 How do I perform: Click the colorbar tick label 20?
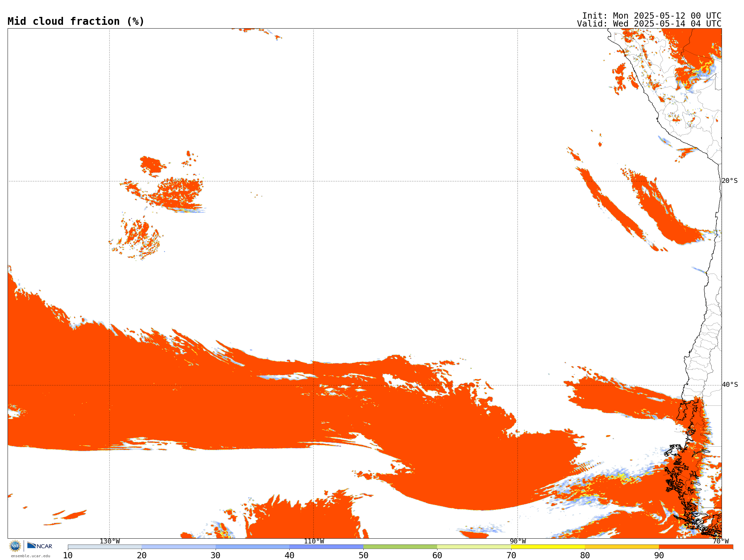coord(142,556)
